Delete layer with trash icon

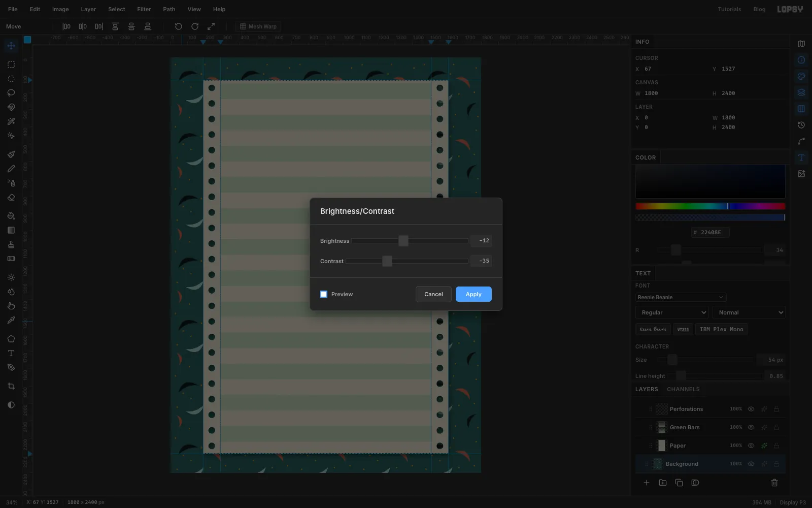[774, 483]
